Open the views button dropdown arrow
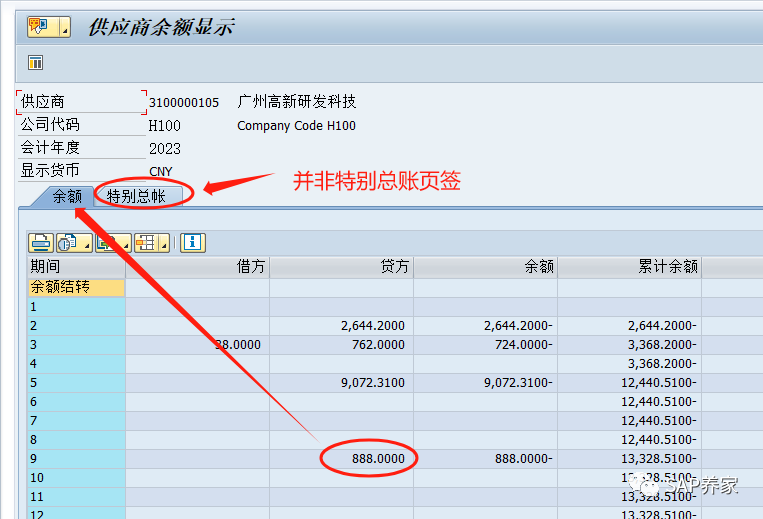 click(87, 243)
